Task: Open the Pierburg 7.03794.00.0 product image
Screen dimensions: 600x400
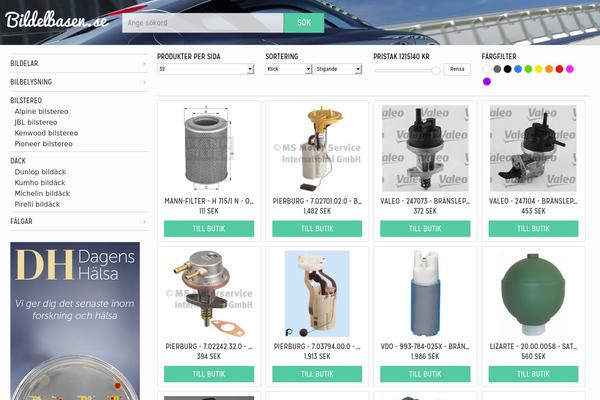Action: (x=317, y=294)
